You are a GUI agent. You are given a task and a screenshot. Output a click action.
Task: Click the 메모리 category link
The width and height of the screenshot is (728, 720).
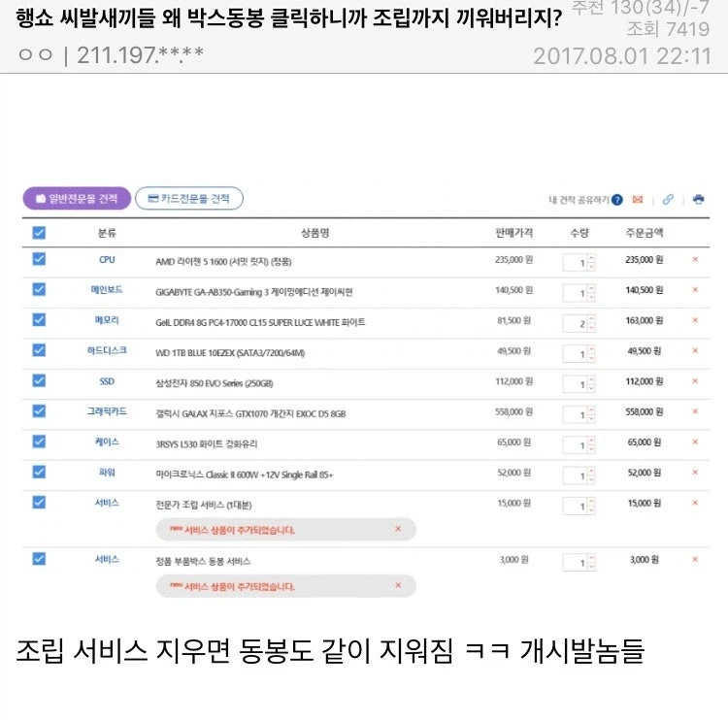tap(107, 320)
